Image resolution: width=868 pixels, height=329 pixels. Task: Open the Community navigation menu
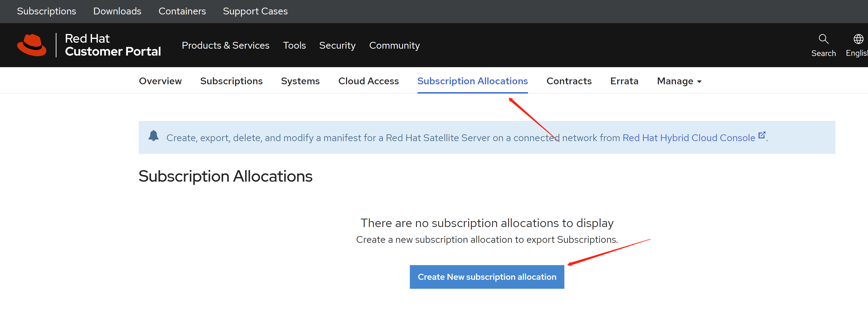pyautogui.click(x=394, y=45)
